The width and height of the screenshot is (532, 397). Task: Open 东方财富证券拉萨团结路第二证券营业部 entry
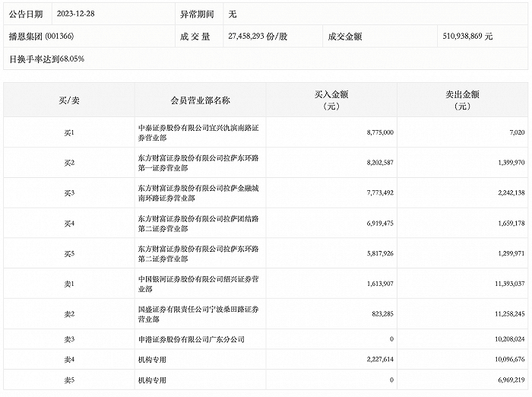200,223
